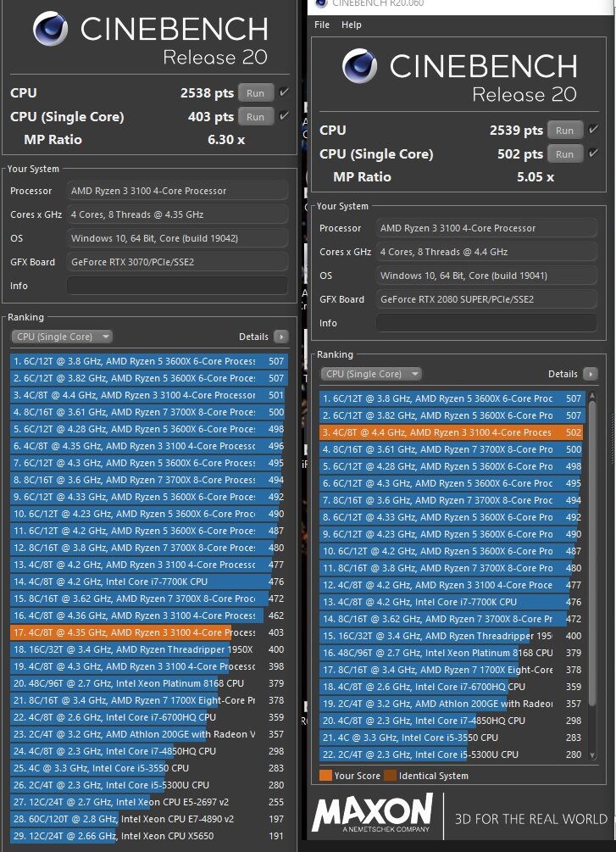Select highlighted rank 3 Ryzen 3 3100 row in right list

(x=452, y=432)
